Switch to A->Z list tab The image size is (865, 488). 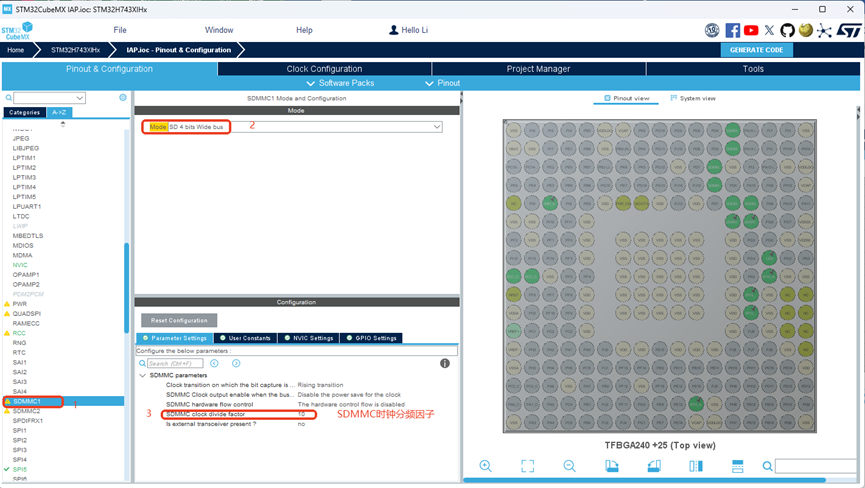(x=59, y=112)
